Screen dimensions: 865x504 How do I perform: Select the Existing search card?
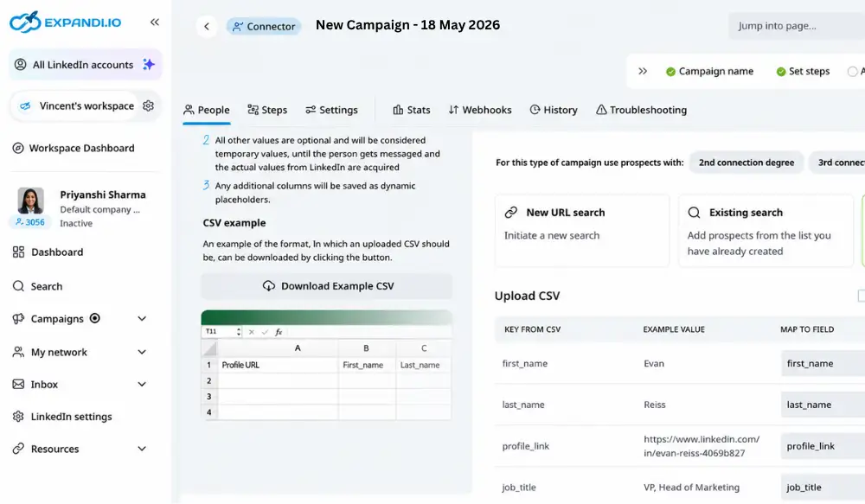point(766,231)
